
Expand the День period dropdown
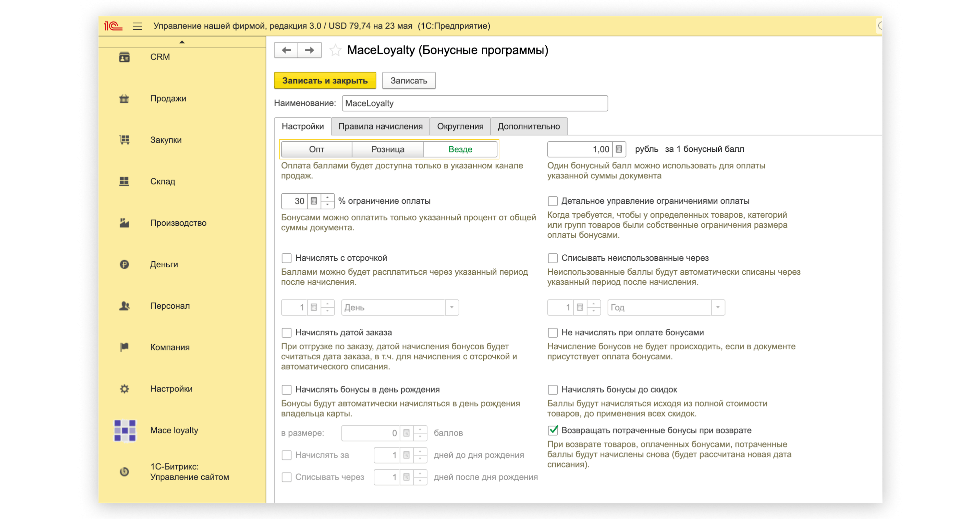[x=451, y=308]
